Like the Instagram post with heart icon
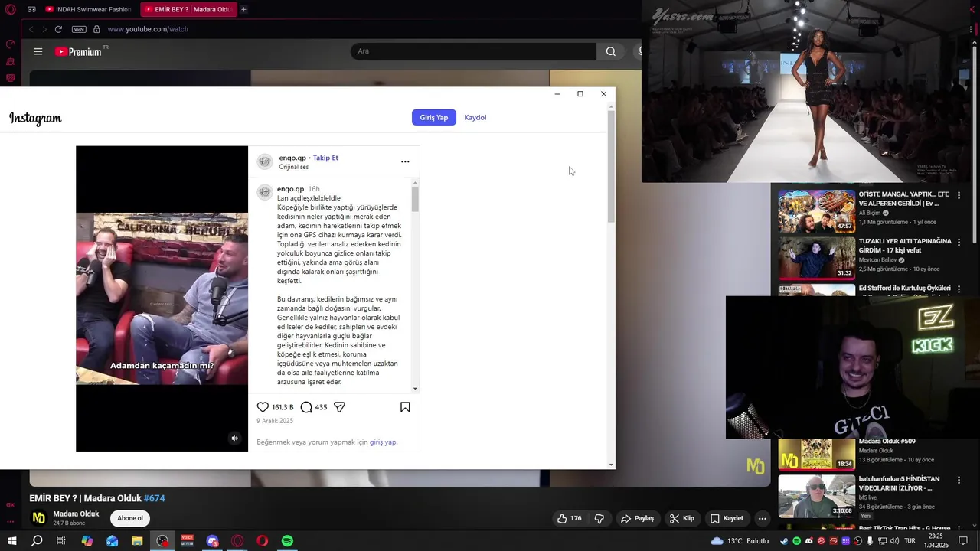Viewport: 980px width, 551px height. pyautogui.click(x=263, y=407)
